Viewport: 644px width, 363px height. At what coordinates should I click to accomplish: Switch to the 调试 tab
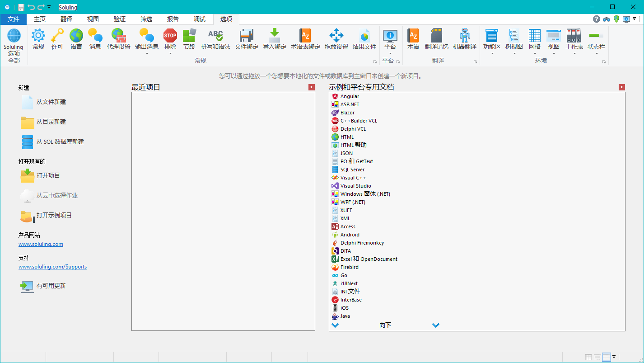pyautogui.click(x=200, y=19)
